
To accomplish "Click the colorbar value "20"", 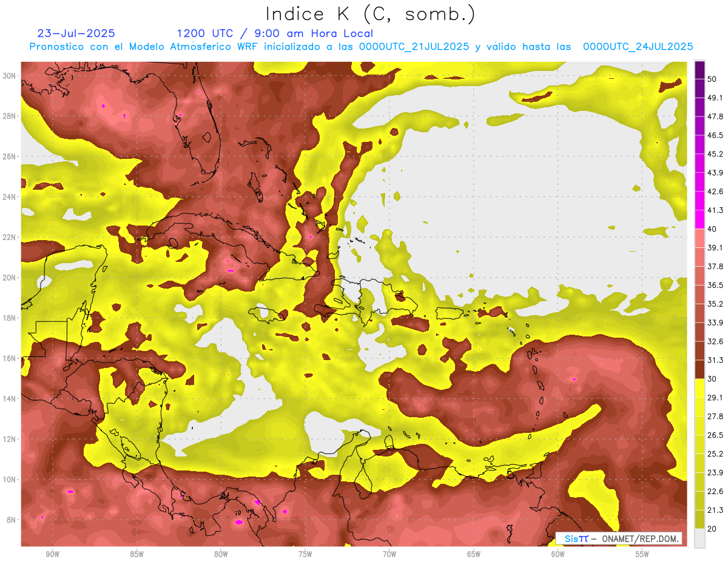I will click(712, 529).
